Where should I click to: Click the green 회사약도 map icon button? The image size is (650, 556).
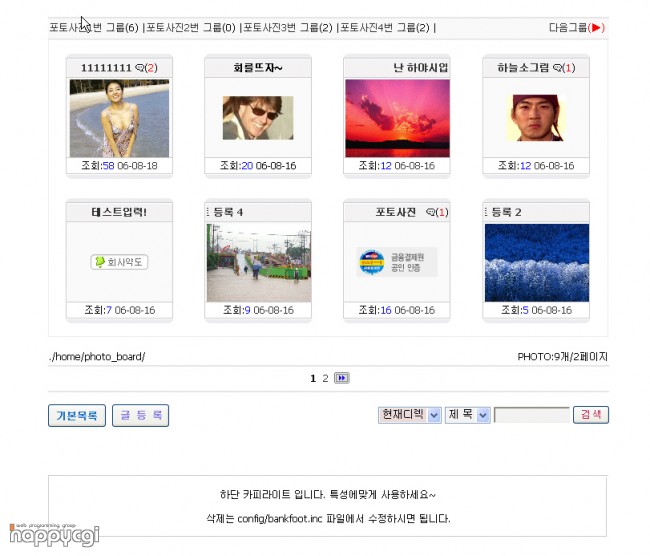119,262
